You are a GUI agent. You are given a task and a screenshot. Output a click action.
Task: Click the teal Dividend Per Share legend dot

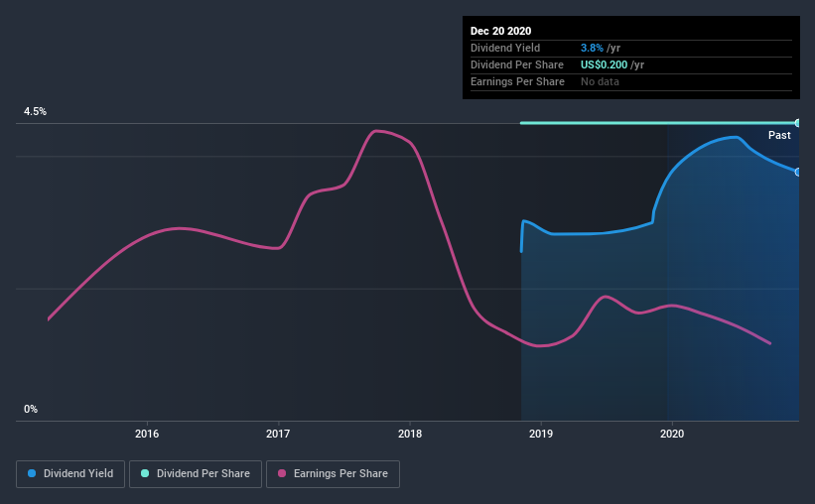point(145,473)
